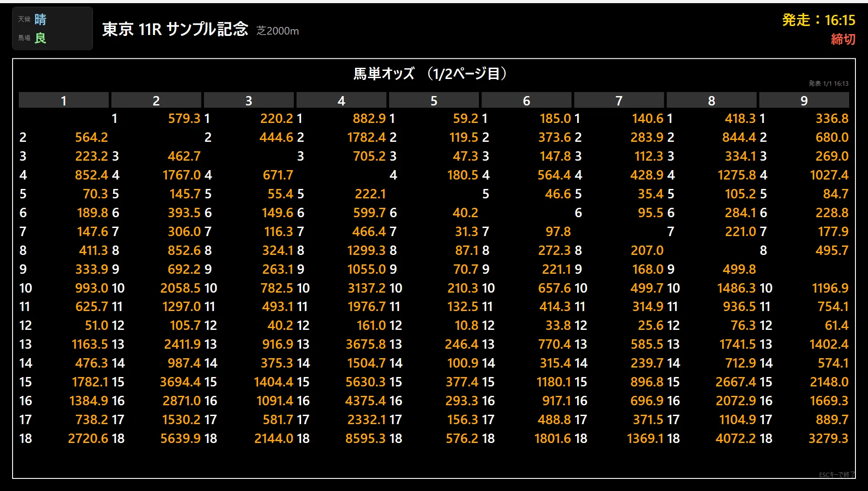Click the weather and track condition panel
The height and width of the screenshot is (491, 868).
pos(53,28)
